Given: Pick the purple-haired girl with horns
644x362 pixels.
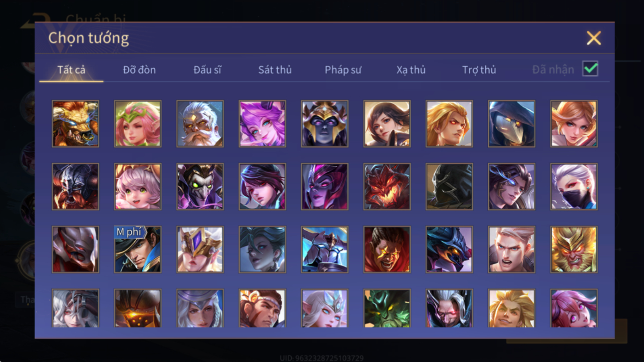Looking at the screenshot, I should [262, 124].
